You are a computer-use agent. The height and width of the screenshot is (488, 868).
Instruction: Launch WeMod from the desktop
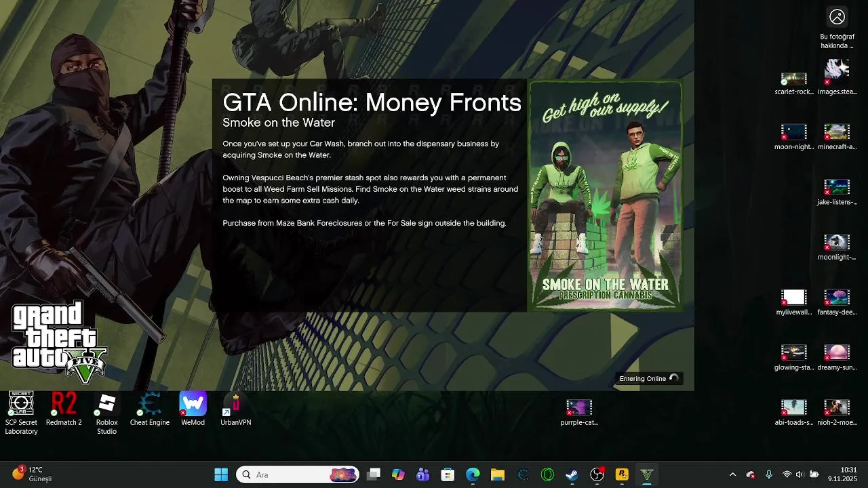(x=193, y=409)
